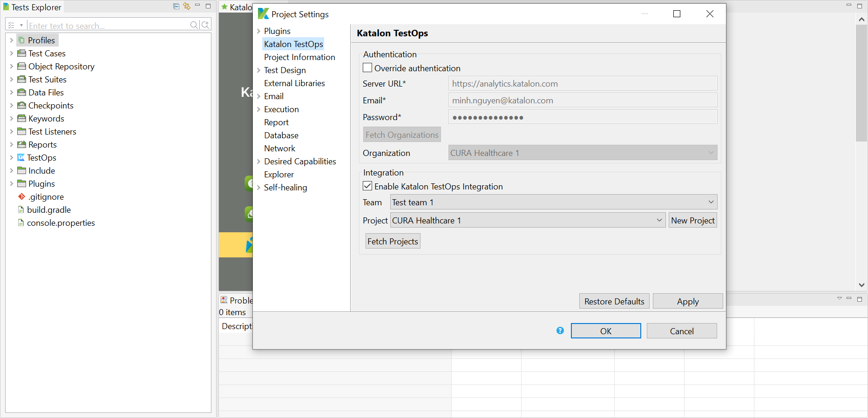Viewport: 868px width, 418px height.
Task: Open External Libraries settings page
Action: (x=294, y=83)
